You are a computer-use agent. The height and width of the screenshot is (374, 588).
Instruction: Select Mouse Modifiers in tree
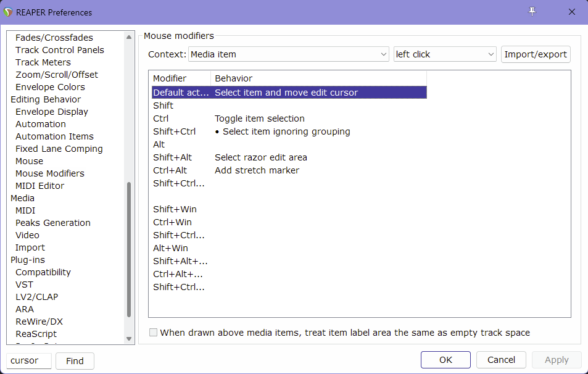[x=50, y=173]
